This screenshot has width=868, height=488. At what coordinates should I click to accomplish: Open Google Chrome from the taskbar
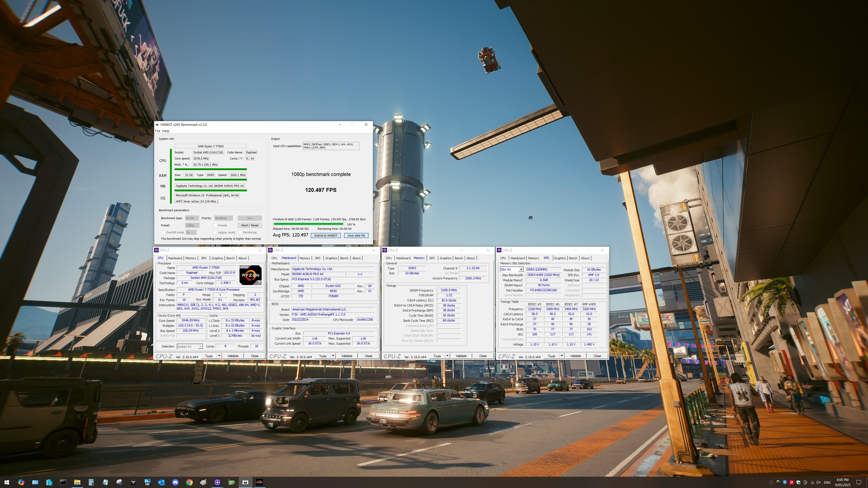tap(189, 482)
